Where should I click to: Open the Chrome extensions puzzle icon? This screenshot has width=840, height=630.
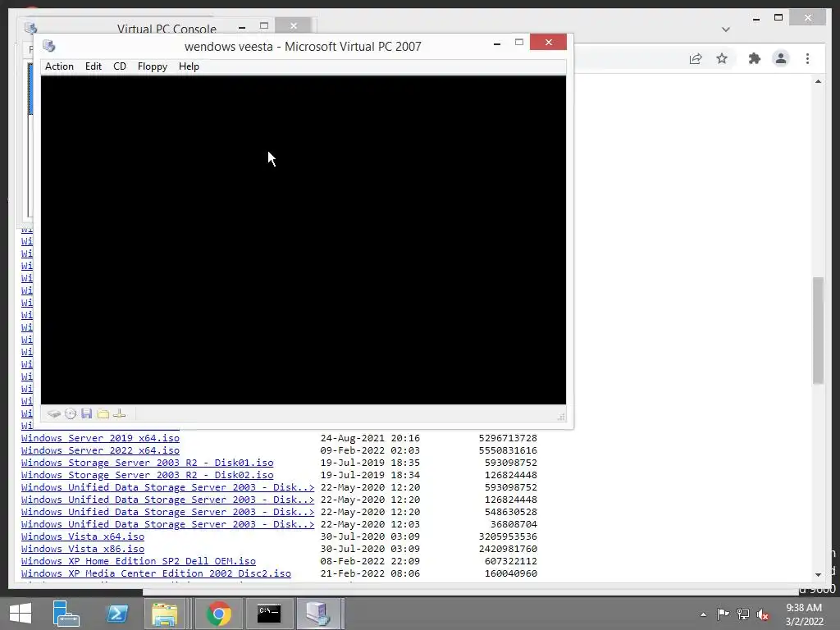(x=755, y=58)
